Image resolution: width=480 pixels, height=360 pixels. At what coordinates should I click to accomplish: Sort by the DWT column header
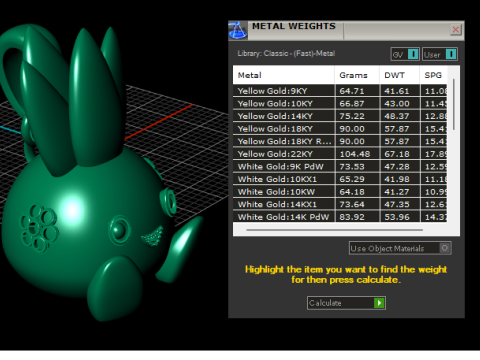(399, 75)
